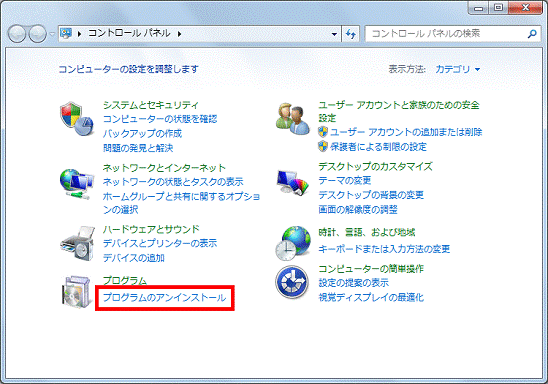The width and height of the screenshot is (548, 384).
Task: Click デスクトップの背景の変更 link
Action: click(371, 195)
